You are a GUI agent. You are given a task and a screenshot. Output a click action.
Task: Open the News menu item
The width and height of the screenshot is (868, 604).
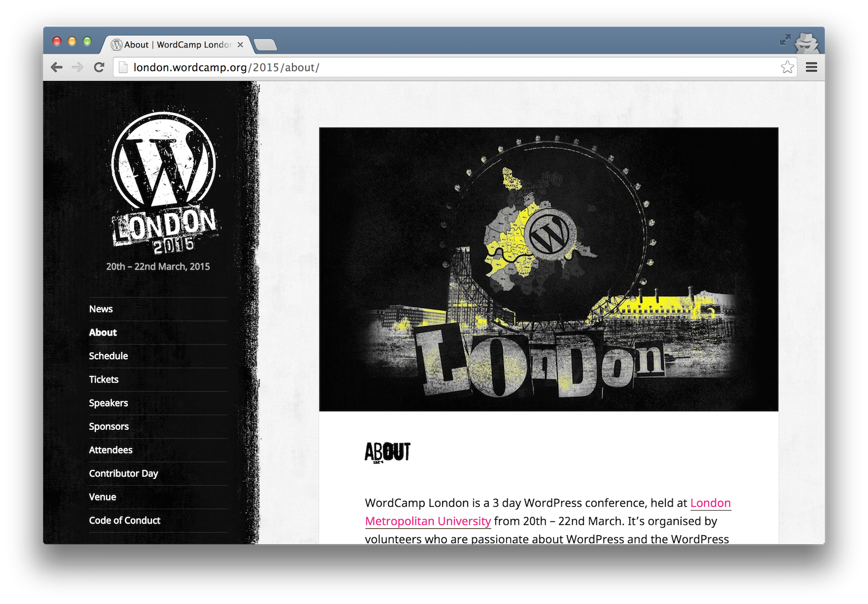[x=101, y=309]
